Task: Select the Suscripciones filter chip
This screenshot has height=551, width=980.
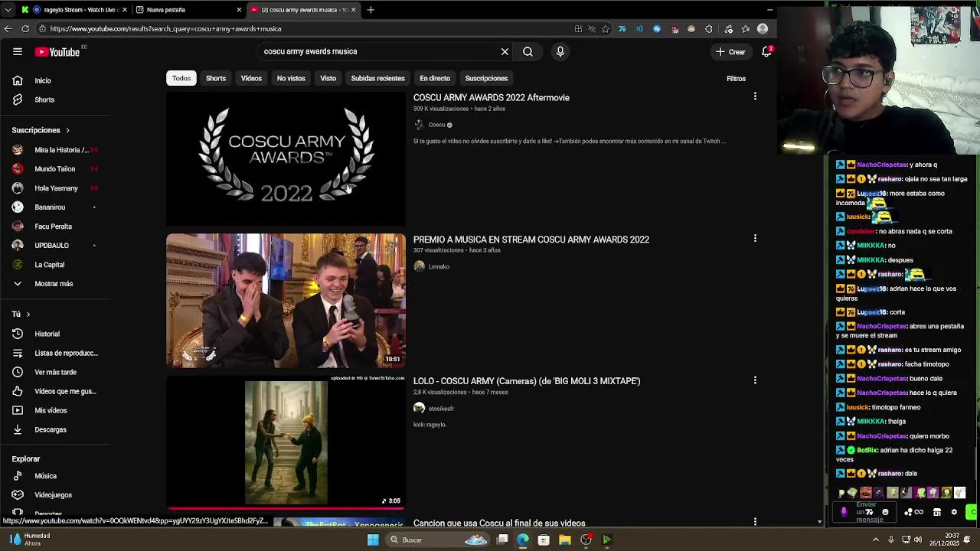Action: point(486,78)
